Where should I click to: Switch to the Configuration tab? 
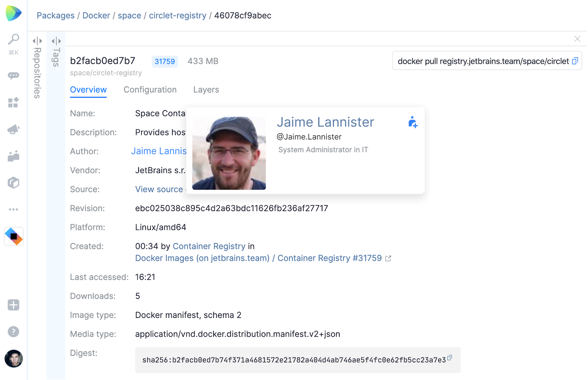(150, 90)
